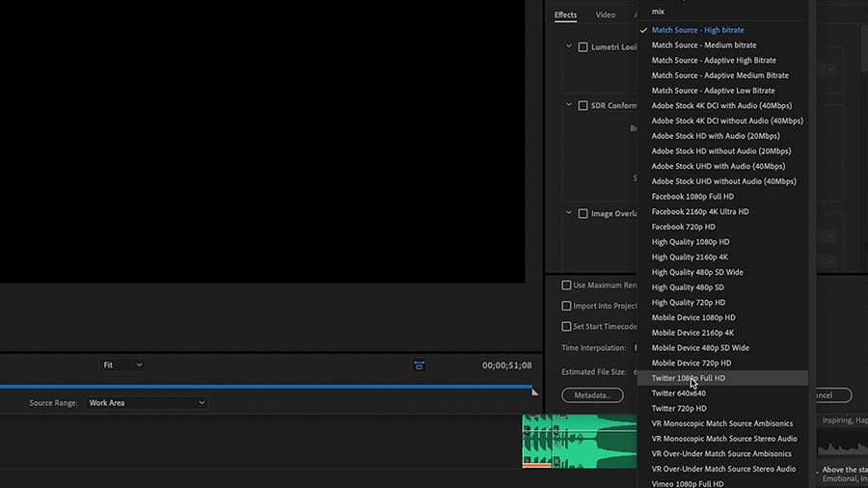Enable Set Start Timecode option
The image size is (868, 488).
tap(566, 326)
